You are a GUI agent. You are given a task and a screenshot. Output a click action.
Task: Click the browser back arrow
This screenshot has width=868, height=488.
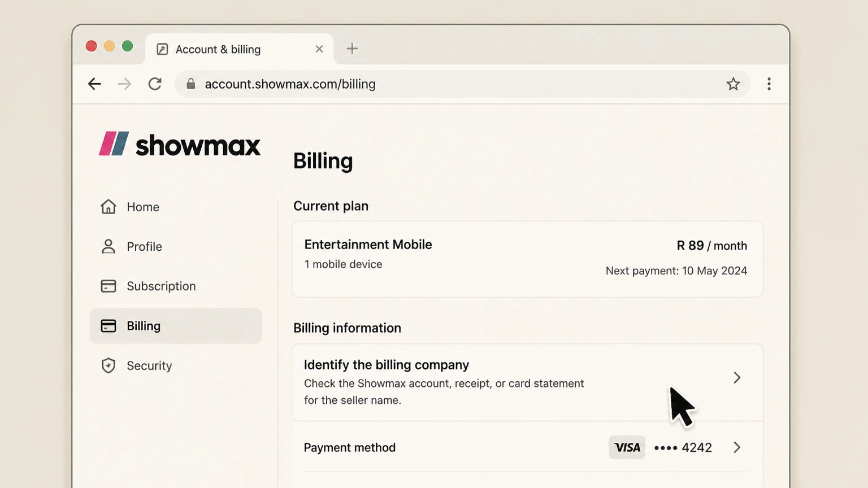(x=94, y=84)
